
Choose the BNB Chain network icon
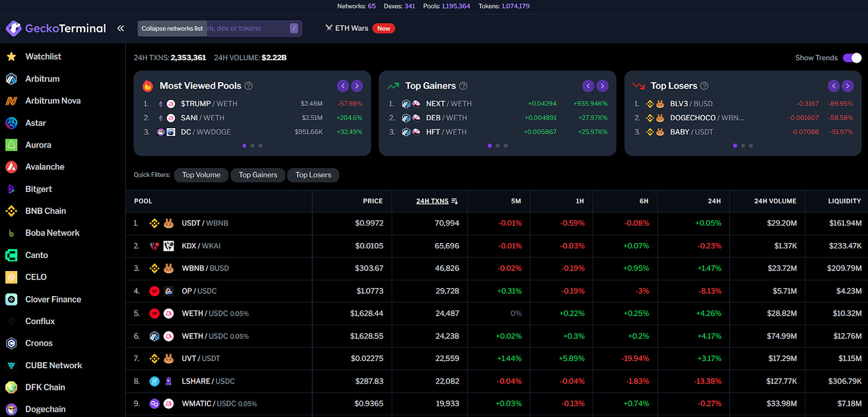click(11, 211)
